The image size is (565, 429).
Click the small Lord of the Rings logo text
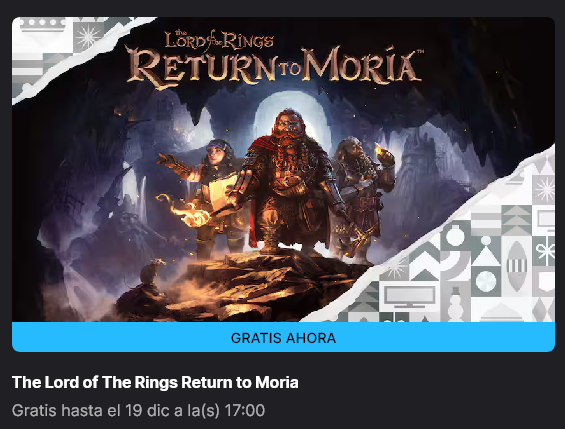tap(219, 40)
